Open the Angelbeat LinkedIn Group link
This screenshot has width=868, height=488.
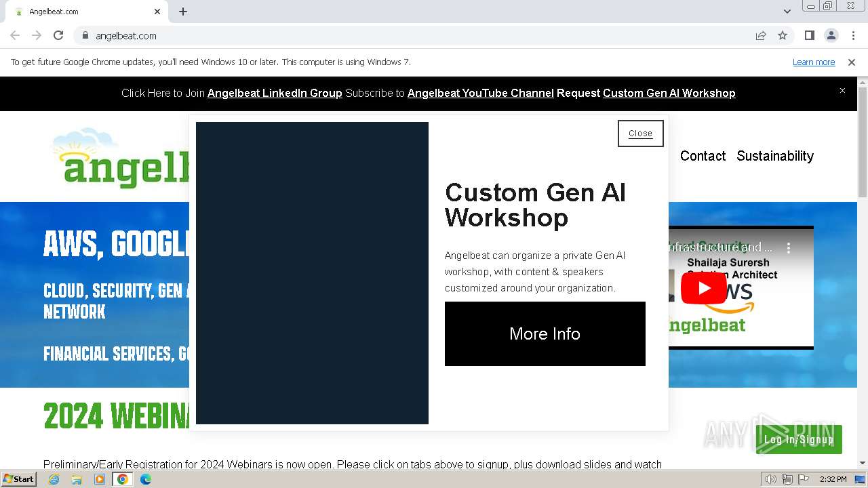click(x=275, y=94)
